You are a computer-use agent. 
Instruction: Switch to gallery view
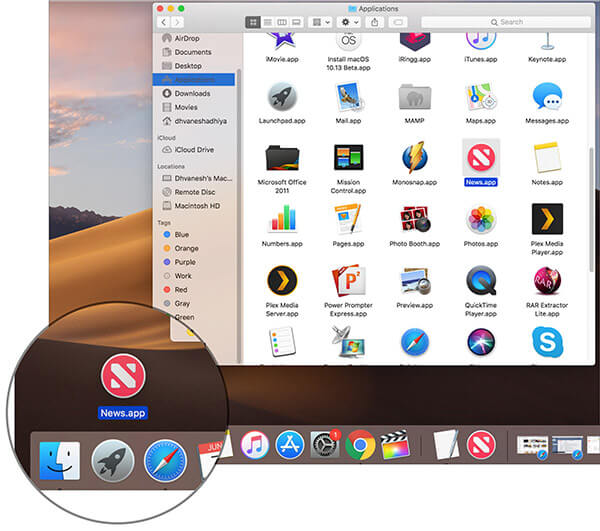[296, 22]
